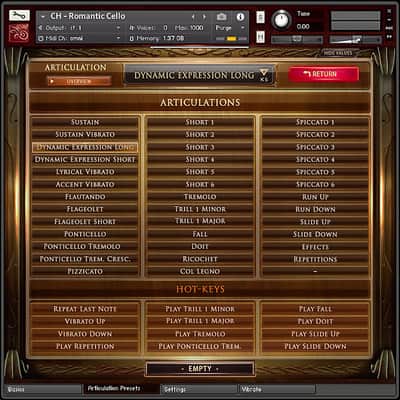Select the Play Tremolo hot-key

(200, 334)
